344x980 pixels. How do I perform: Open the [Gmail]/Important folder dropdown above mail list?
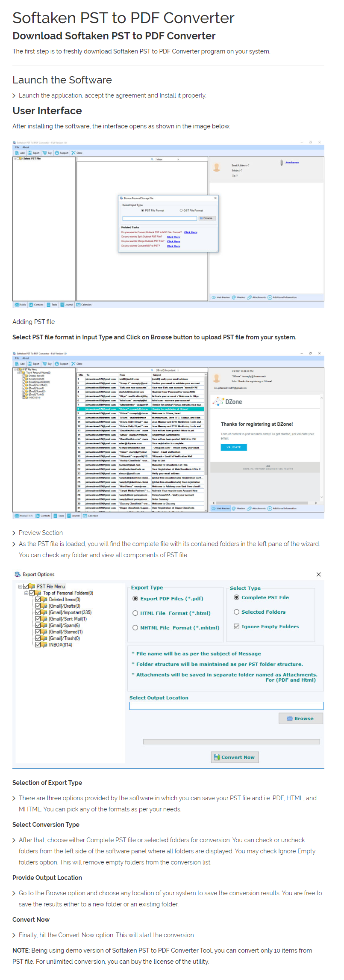(x=178, y=370)
